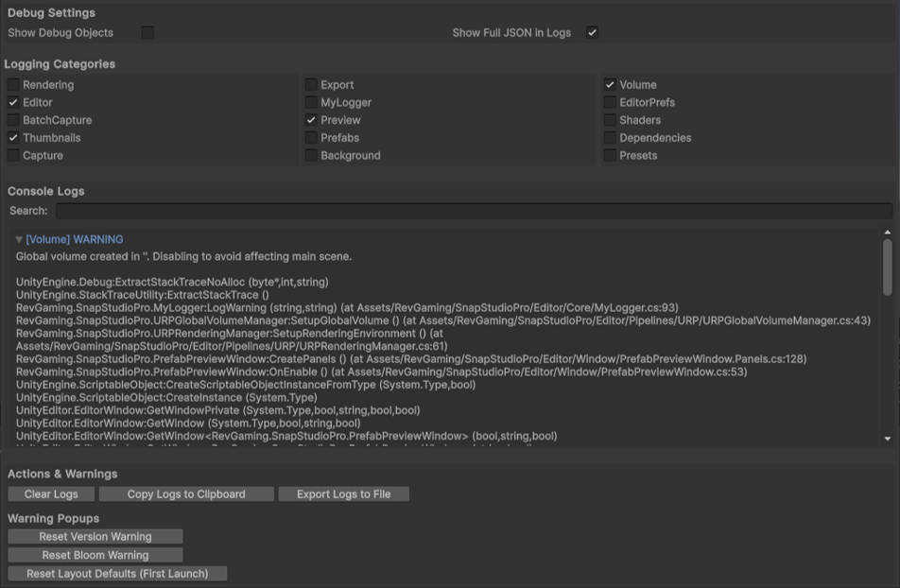Uncheck the Volume logging category
Viewport: 900px width, 588px height.
tap(610, 85)
